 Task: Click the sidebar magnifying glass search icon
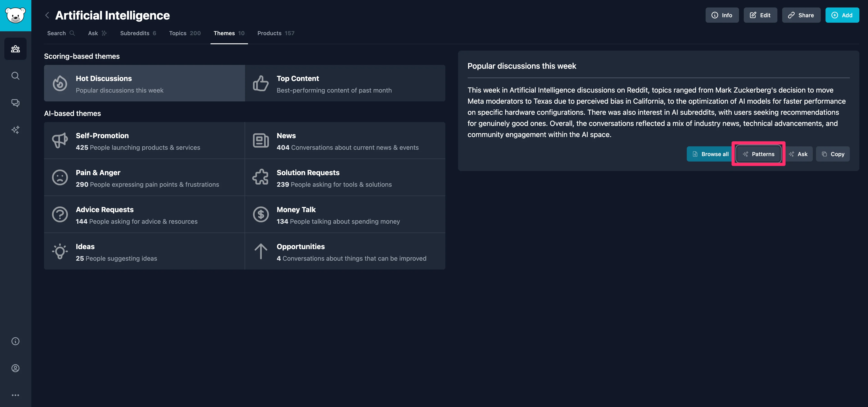point(15,76)
